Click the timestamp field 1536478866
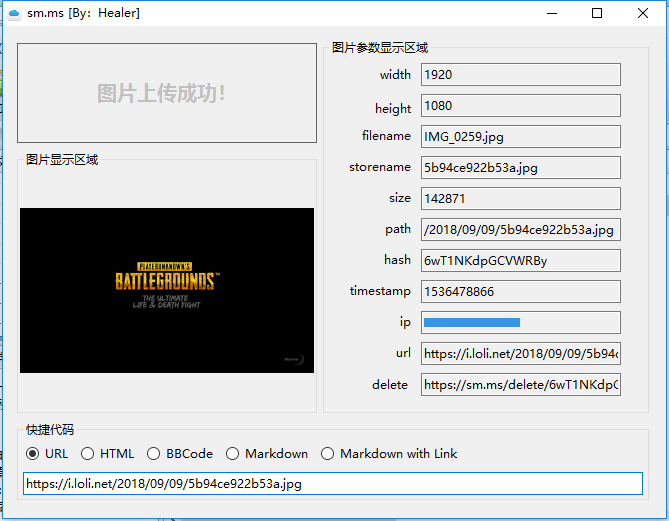Screen dimensions: 669x521 [x=521, y=291]
